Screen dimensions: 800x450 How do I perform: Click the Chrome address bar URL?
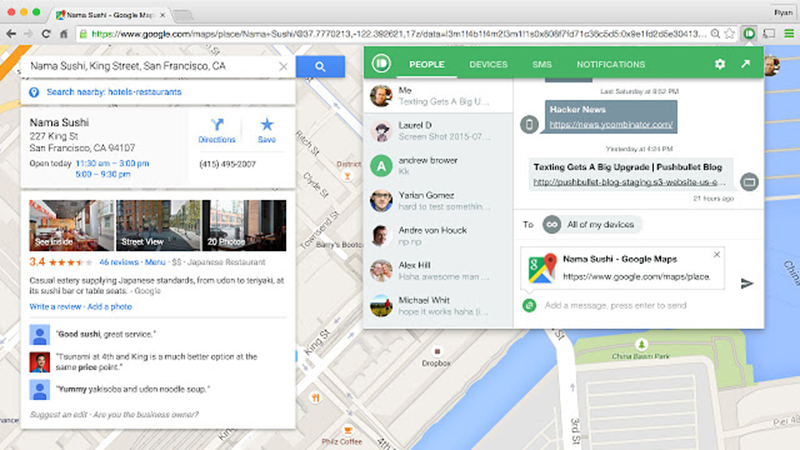[x=398, y=34]
